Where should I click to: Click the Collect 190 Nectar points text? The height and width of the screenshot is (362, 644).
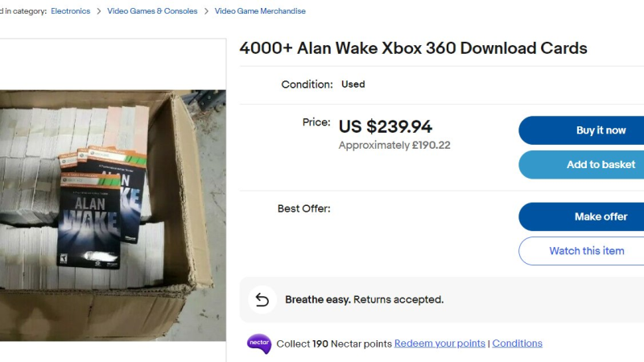click(333, 343)
